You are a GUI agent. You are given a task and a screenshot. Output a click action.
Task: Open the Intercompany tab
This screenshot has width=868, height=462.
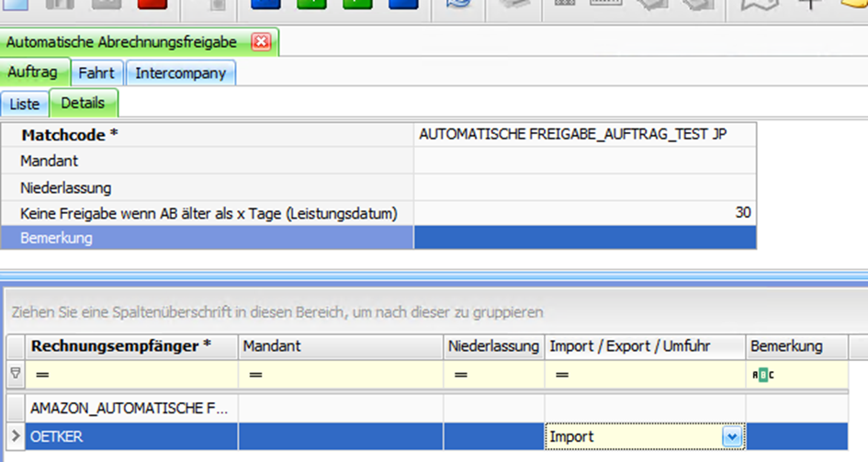(180, 73)
